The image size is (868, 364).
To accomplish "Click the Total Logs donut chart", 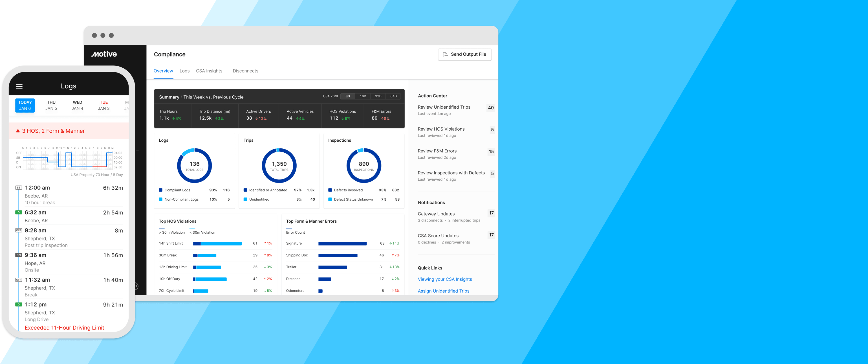I will click(194, 165).
